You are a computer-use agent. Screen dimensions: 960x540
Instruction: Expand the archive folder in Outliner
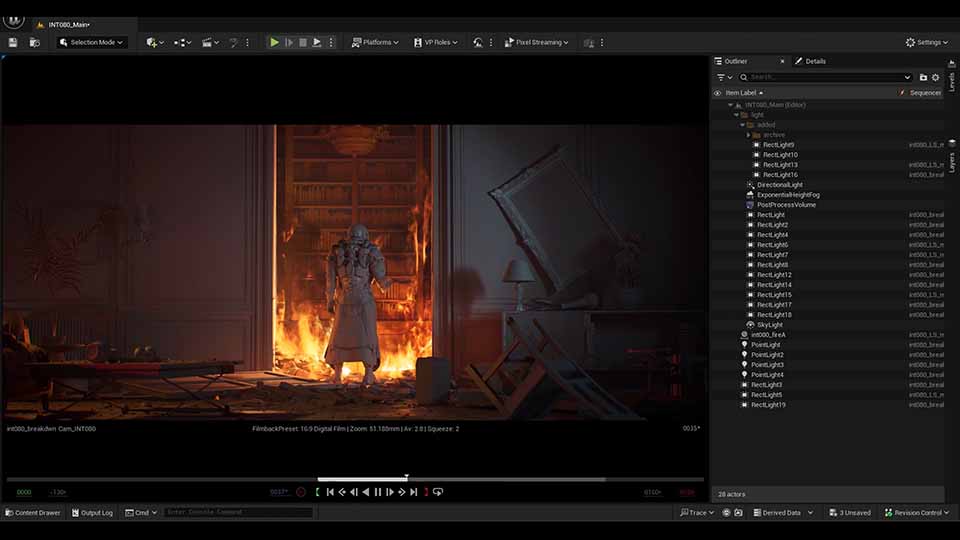click(749, 135)
